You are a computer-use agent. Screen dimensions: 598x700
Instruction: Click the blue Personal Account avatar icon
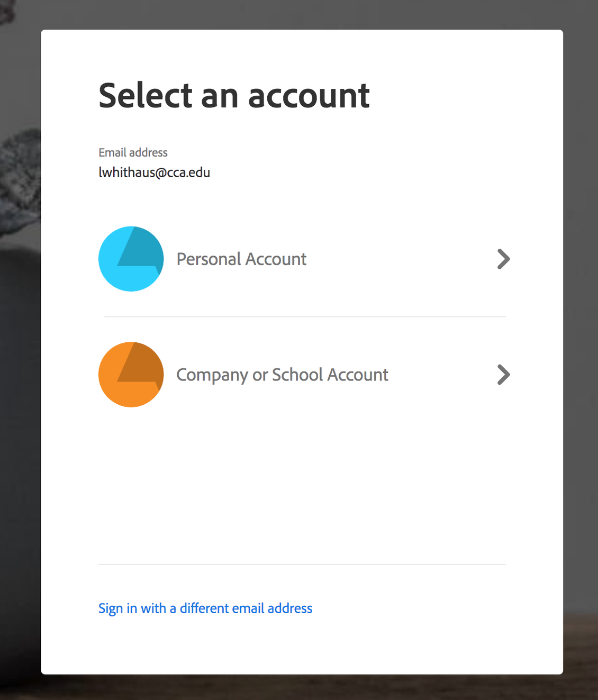click(131, 259)
